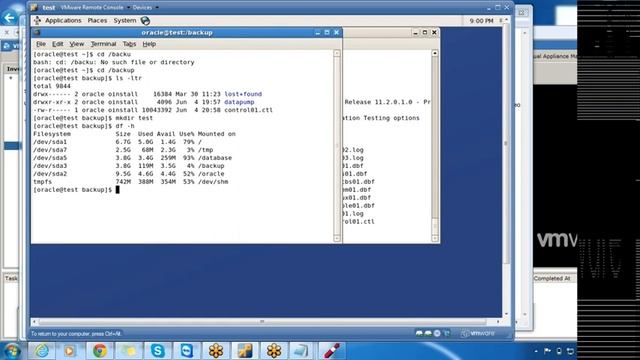This screenshot has height=360, width=640.
Task: Minimize the background terminal window
Action: click(x=416, y=32)
